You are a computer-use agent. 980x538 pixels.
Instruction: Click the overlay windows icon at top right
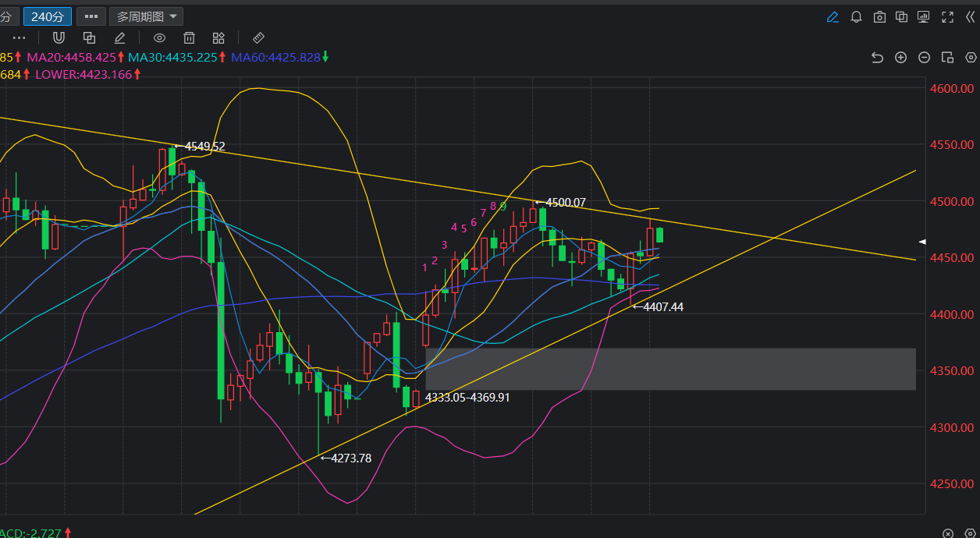[x=901, y=16]
